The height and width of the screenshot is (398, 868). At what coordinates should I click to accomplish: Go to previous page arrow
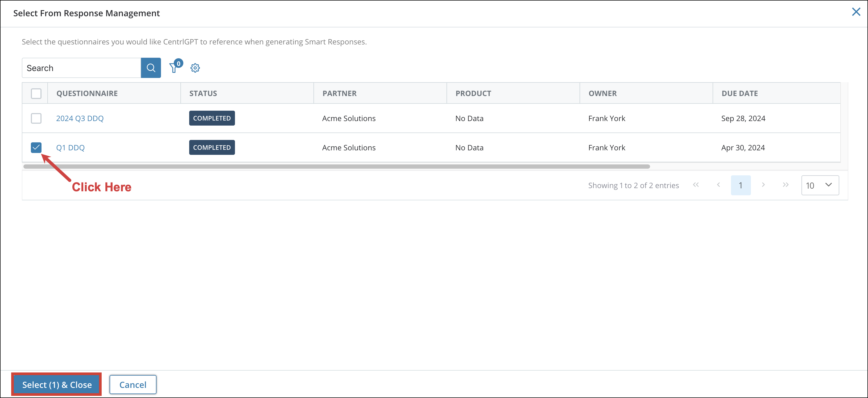[718, 185]
